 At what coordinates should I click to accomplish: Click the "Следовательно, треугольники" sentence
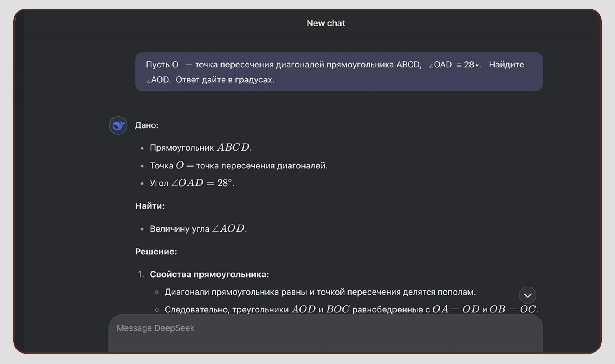pos(227,310)
